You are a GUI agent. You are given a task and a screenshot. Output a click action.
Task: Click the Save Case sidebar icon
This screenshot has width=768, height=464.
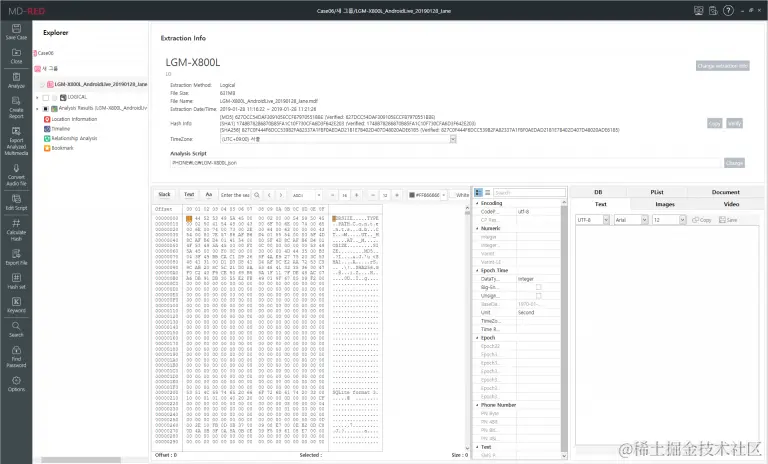(16, 28)
